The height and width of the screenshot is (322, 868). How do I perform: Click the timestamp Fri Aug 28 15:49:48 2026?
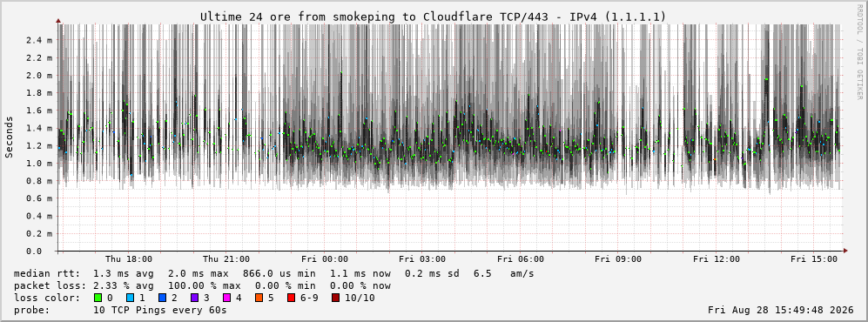(x=781, y=310)
